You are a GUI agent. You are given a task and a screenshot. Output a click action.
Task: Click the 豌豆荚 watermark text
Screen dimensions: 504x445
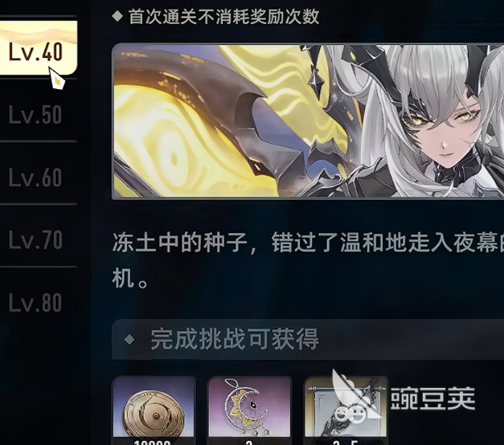pyautogui.click(x=432, y=398)
